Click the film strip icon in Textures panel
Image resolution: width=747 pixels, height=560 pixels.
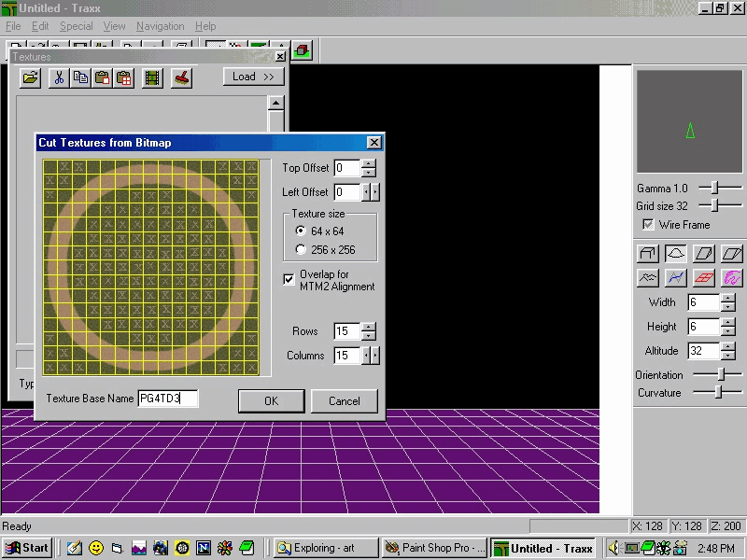(151, 77)
